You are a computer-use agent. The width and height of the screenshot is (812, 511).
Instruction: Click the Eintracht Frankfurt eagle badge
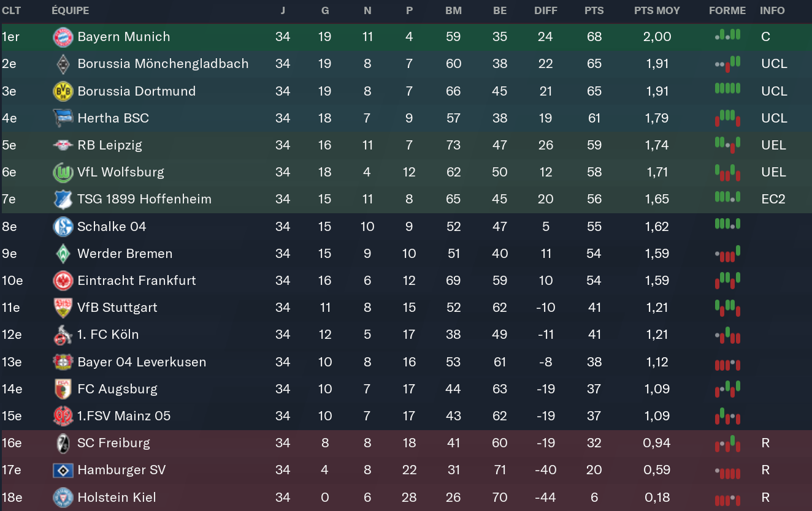(63, 281)
